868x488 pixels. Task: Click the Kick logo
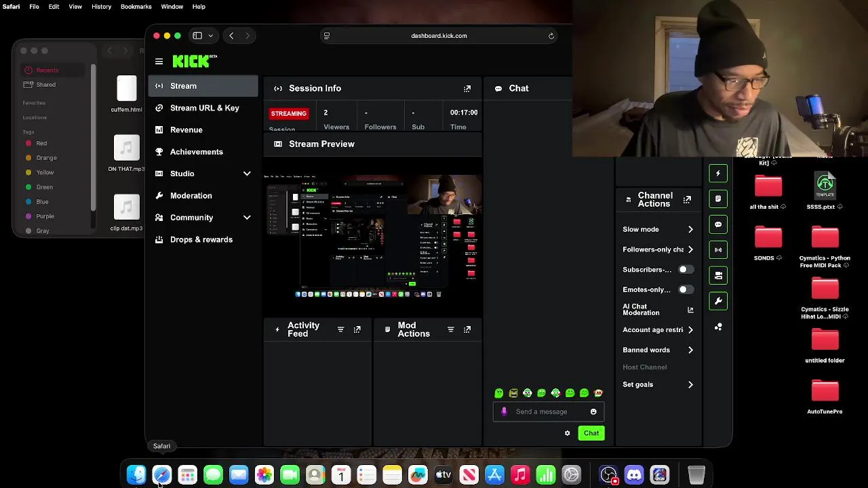195,61
